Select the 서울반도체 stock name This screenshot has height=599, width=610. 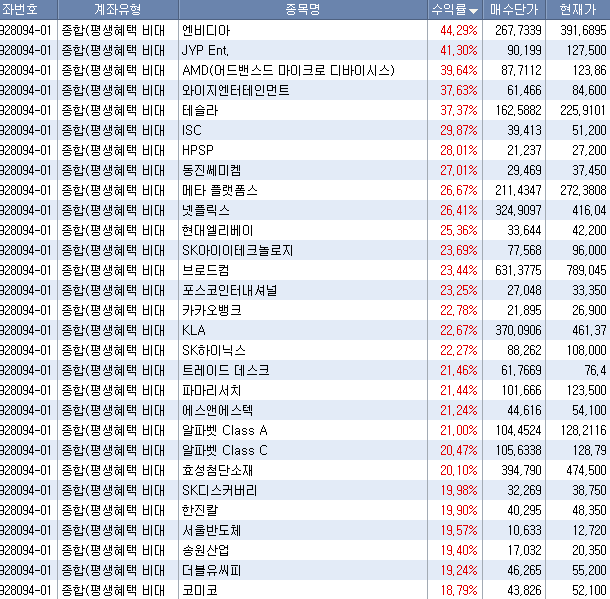click(212, 531)
